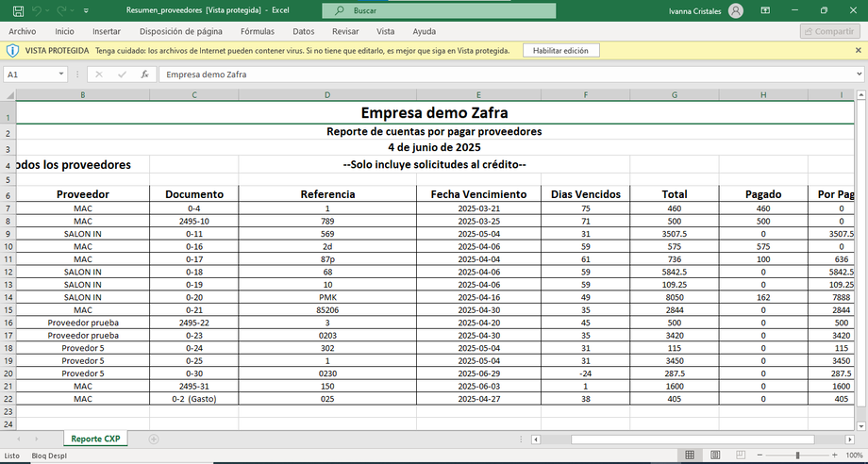Open the Inicio ribbon tab
868x464 pixels.
[64, 31]
